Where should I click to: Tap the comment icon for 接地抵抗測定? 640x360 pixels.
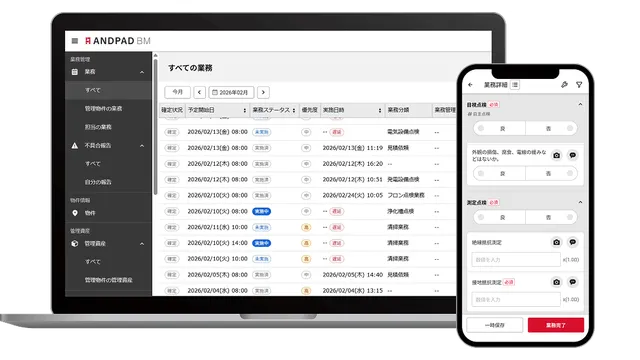coord(573,282)
